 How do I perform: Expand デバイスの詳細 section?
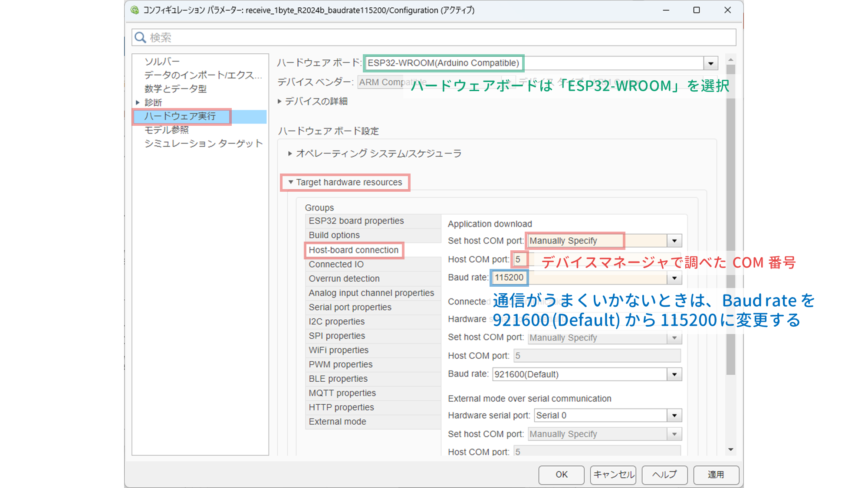click(x=280, y=102)
